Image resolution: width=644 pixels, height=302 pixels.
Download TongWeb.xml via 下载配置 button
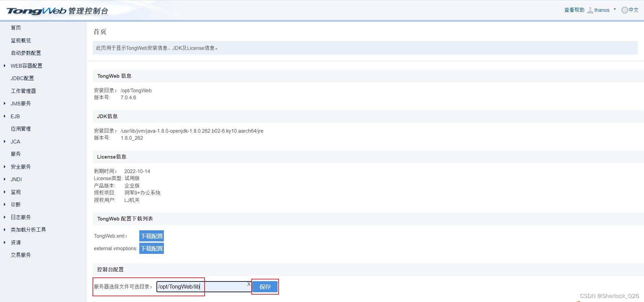[x=151, y=236]
